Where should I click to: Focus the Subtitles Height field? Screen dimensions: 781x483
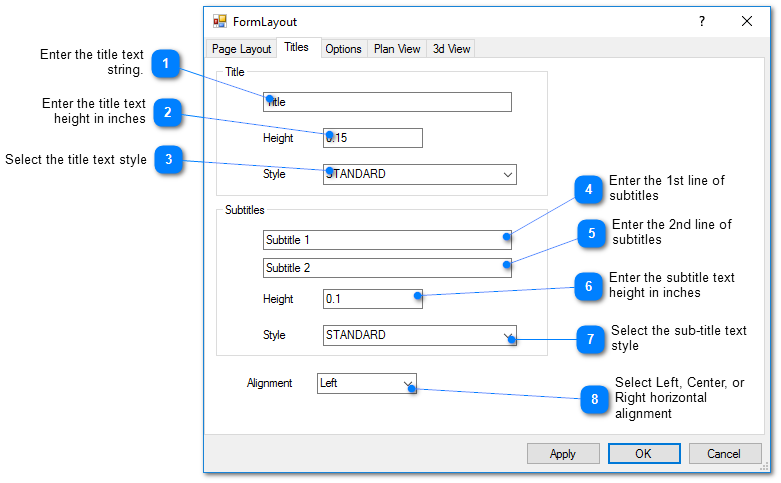tap(370, 299)
